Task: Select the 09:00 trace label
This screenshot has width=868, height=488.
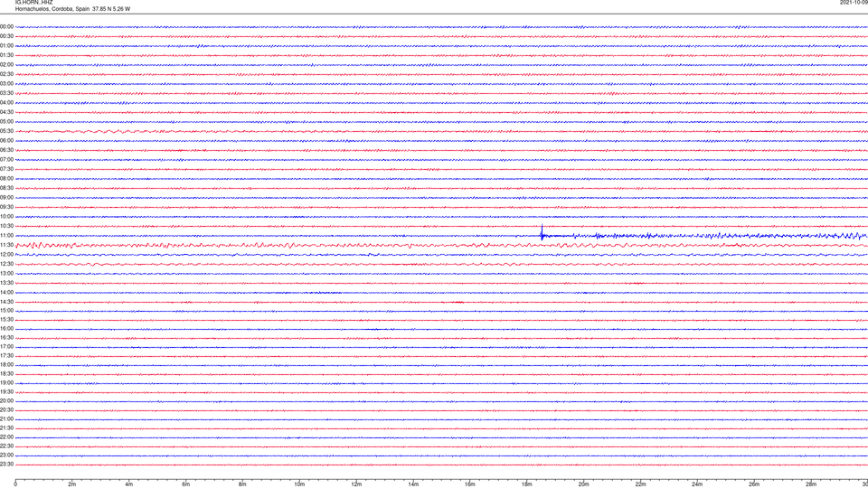Action: [x=6, y=198]
